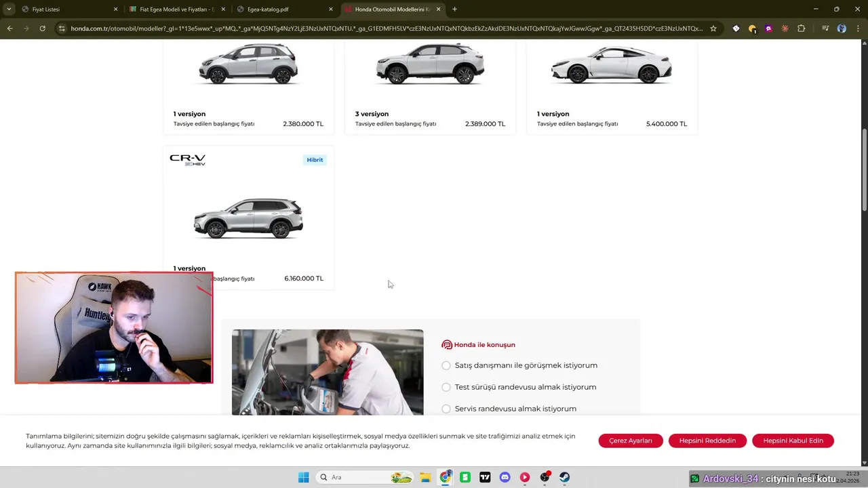The height and width of the screenshot is (488, 868).
Task: Click the white diamond extension icon
Action: pos(736,28)
